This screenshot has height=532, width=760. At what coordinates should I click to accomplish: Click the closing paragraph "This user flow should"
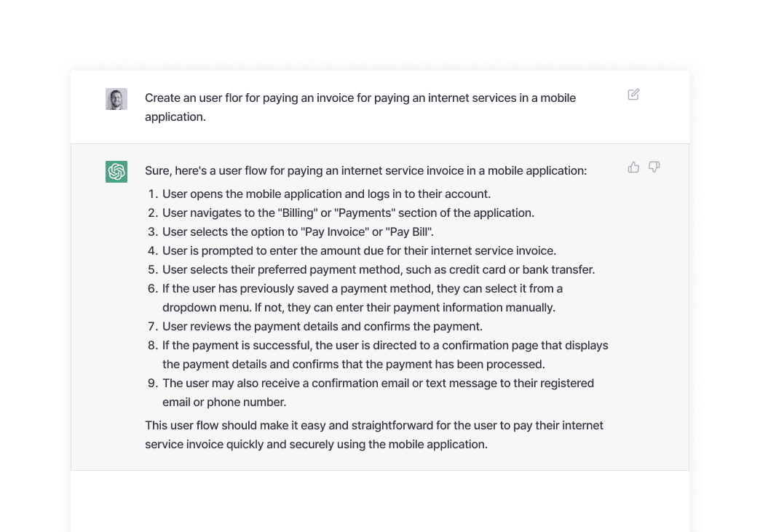[374, 434]
